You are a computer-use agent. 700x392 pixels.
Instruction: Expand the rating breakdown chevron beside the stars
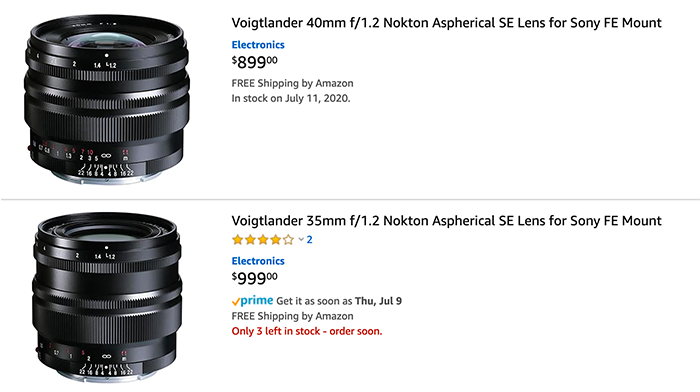pyautogui.click(x=301, y=240)
